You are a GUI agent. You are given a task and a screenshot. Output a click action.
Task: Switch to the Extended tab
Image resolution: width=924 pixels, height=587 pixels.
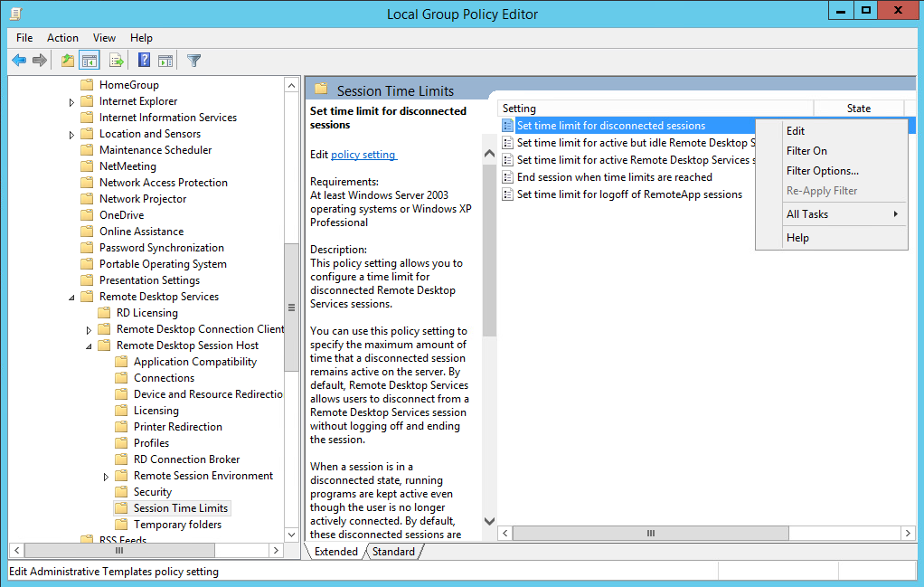336,552
